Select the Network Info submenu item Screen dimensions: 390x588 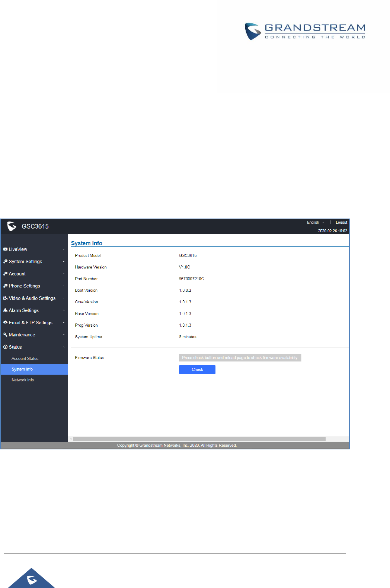[34, 380]
